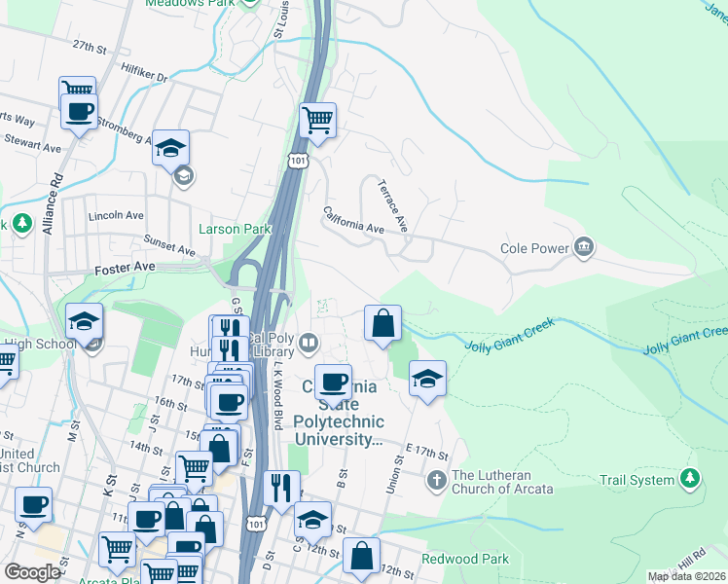Open the graduation cap marker near C St
728x584 pixels.
[313, 520]
